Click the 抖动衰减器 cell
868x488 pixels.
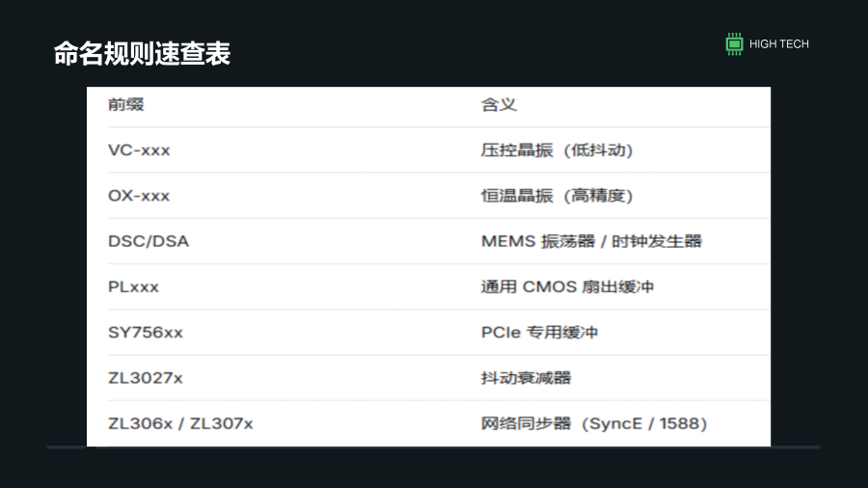(526, 378)
